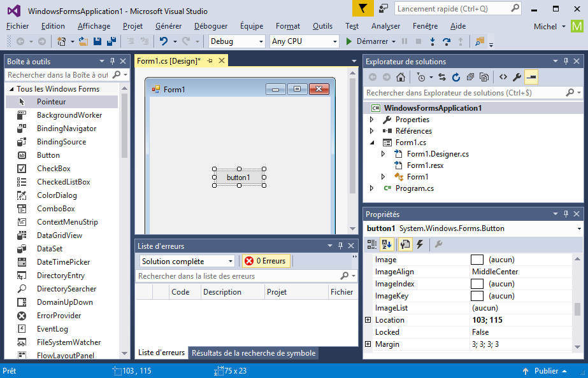Toggle auto-hide pin on Boîte à outils
588x378 pixels.
coord(112,61)
